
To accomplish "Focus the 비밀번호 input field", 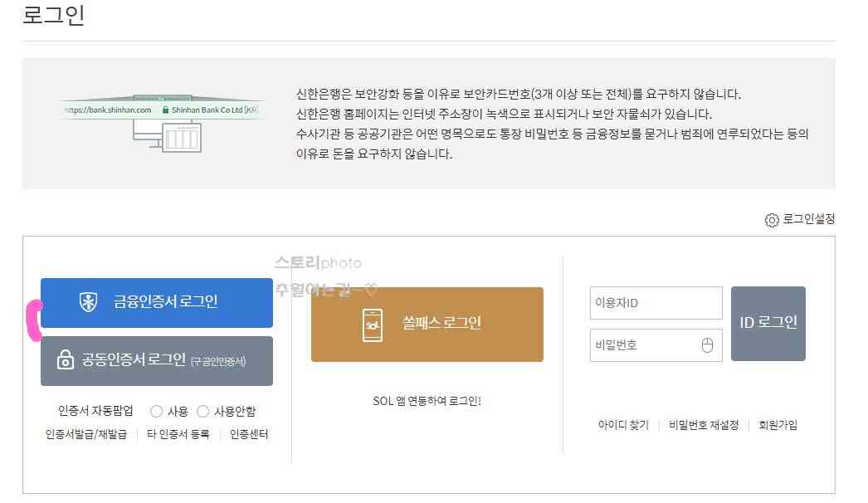I will tap(656, 345).
